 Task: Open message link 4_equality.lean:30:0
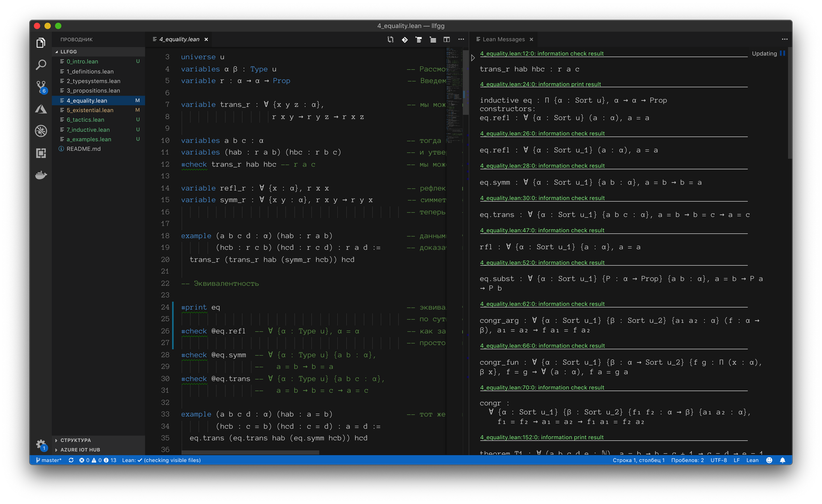tap(542, 198)
